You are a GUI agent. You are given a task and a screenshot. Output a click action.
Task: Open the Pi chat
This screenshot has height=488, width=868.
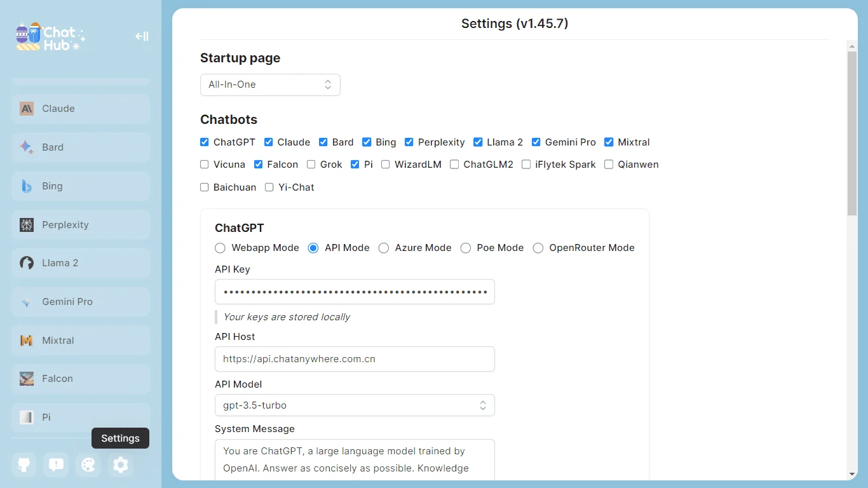point(81,417)
